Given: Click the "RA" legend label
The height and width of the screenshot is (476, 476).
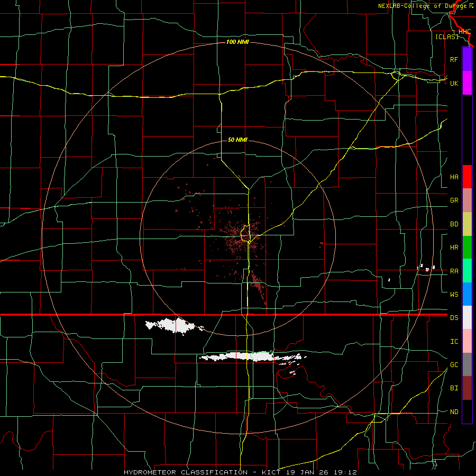Looking at the screenshot, I should point(454,271).
